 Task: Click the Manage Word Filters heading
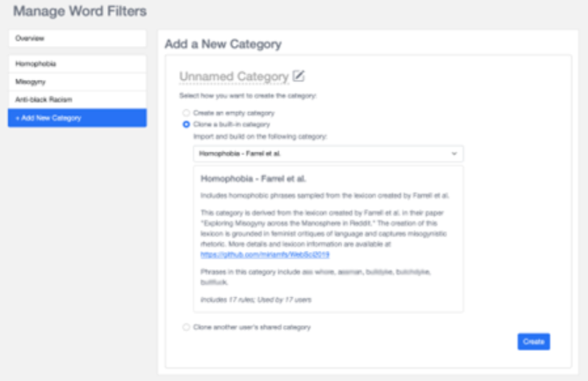pyautogui.click(x=80, y=11)
